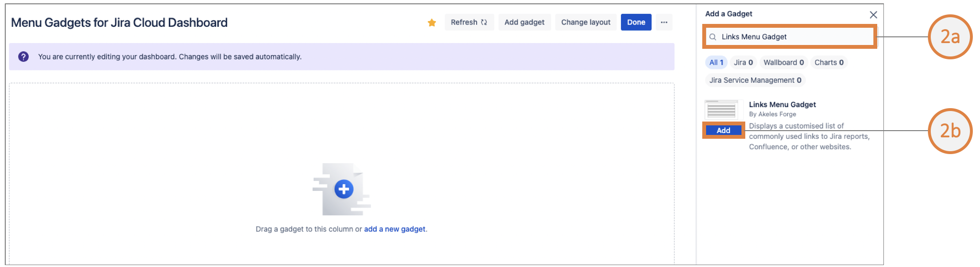Viewport: 980px width, 267px height.
Task: Click the search magnifier icon
Action: (x=713, y=37)
